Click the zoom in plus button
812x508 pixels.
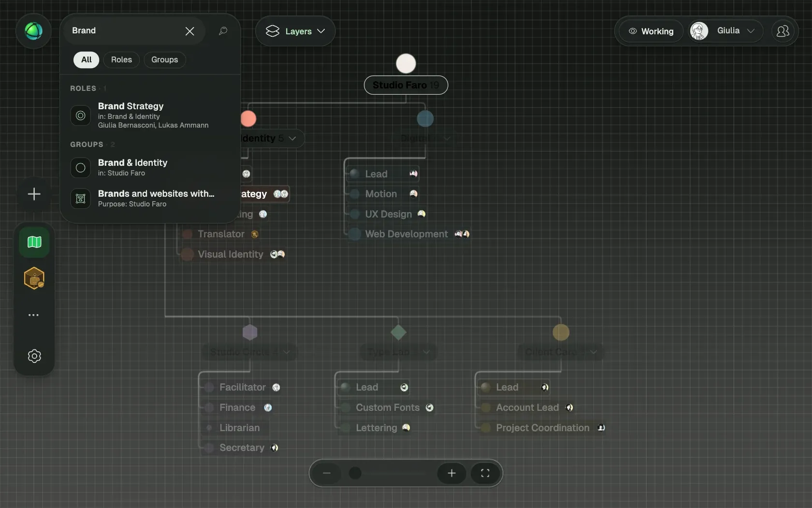coord(451,473)
